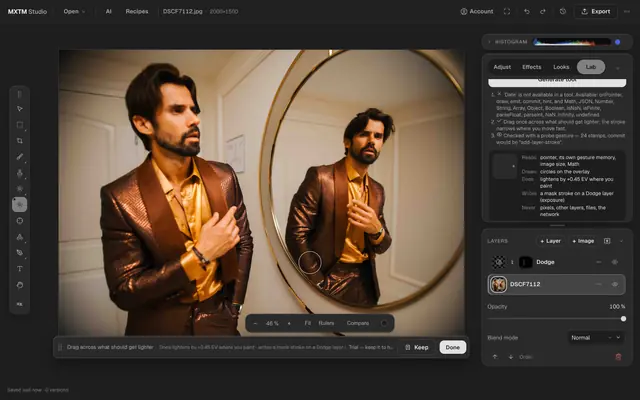Toggle visibility of the DSCF7112 layer

click(x=615, y=284)
